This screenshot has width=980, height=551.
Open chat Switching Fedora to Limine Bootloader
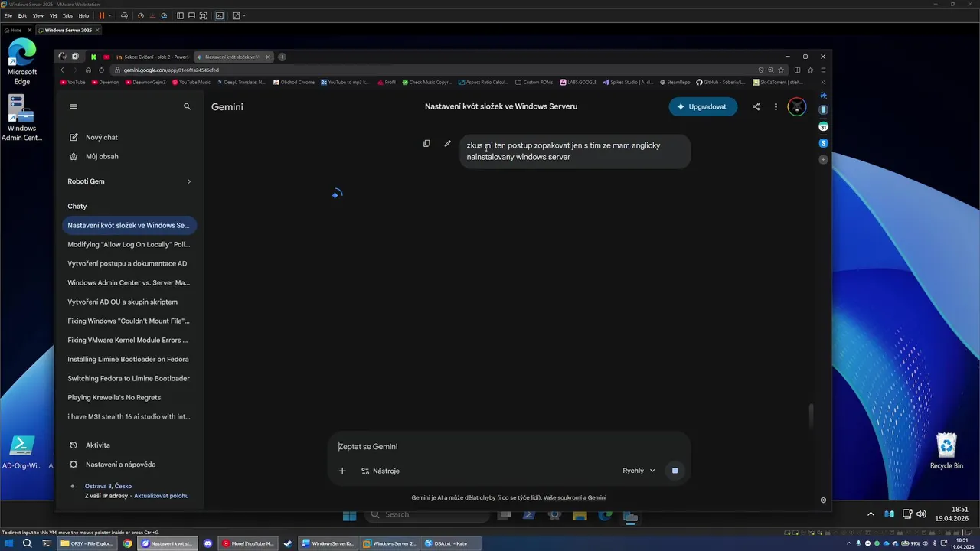129,378
